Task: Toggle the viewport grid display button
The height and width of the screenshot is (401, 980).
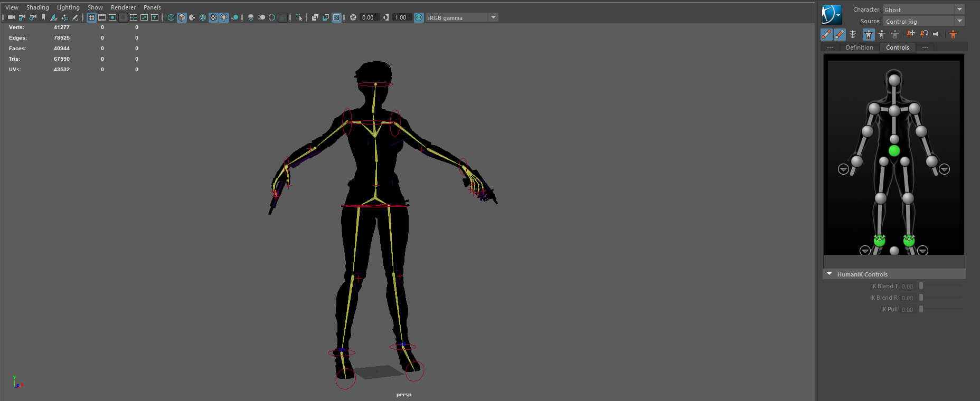Action: point(91,17)
